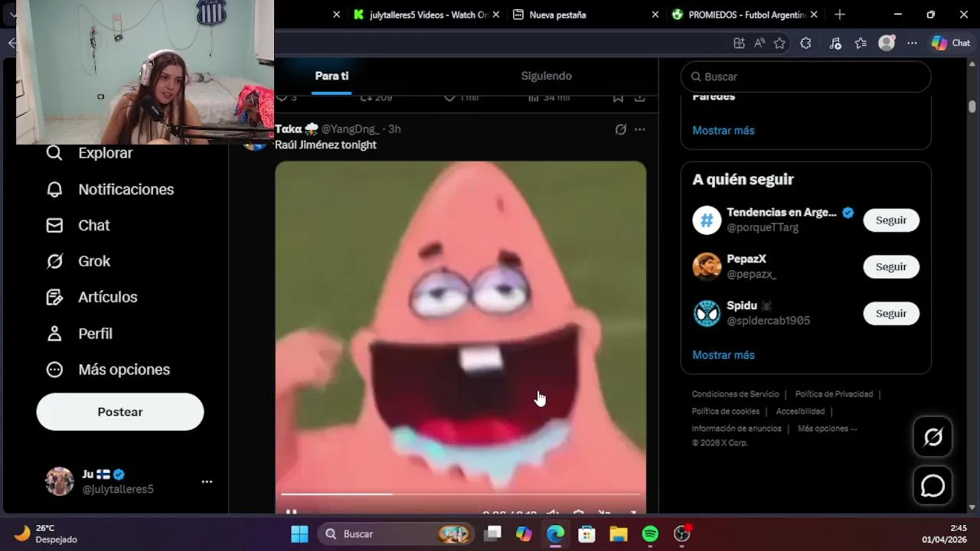This screenshot has width=980, height=551.
Task: Open the Chat envelope icon in sidebar
Action: point(54,225)
